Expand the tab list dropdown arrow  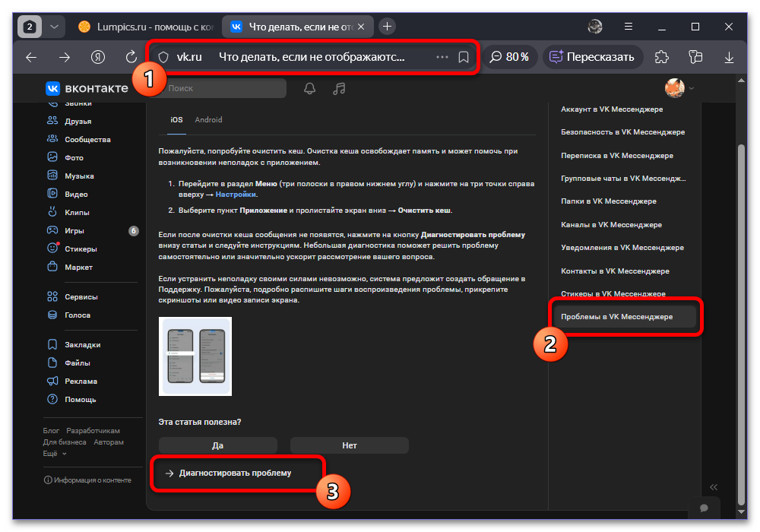(x=54, y=27)
